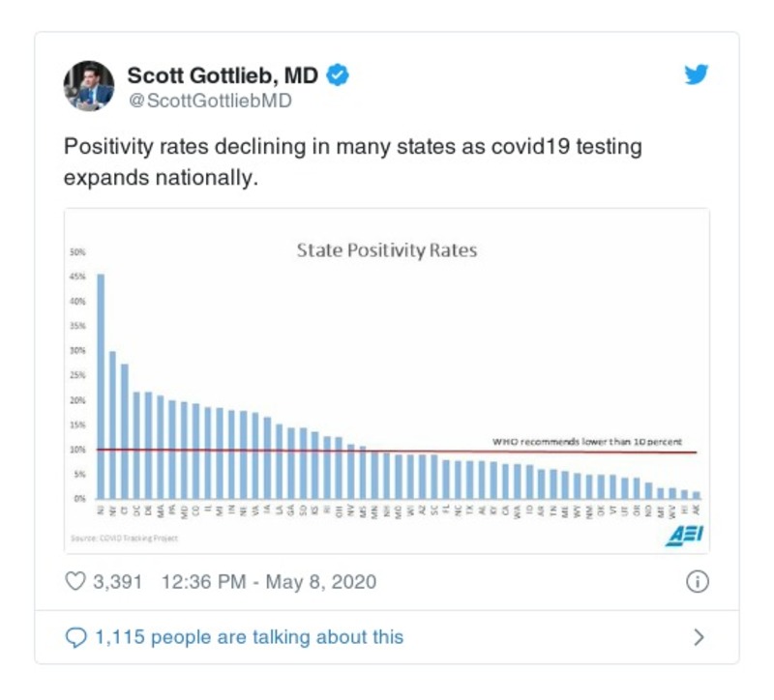Click the blue verified badge

pos(337,75)
